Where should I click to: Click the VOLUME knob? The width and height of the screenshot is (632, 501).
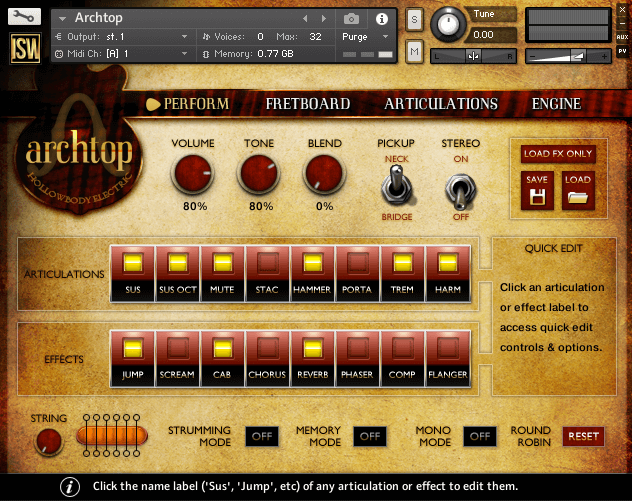pos(193,173)
